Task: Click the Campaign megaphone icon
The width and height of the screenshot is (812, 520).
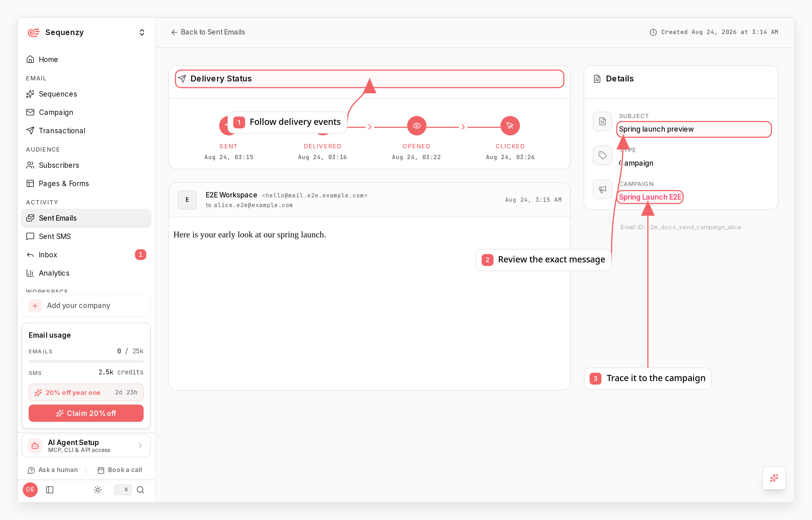Action: point(602,189)
